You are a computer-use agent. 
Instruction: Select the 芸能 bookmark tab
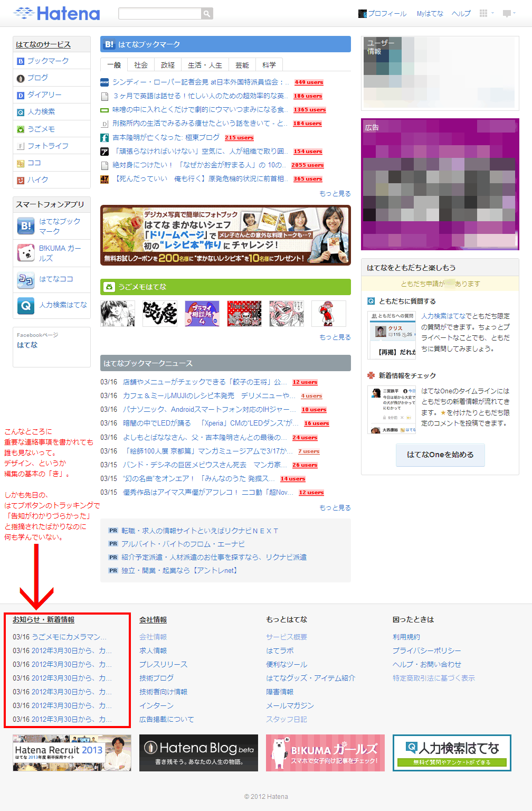[242, 65]
